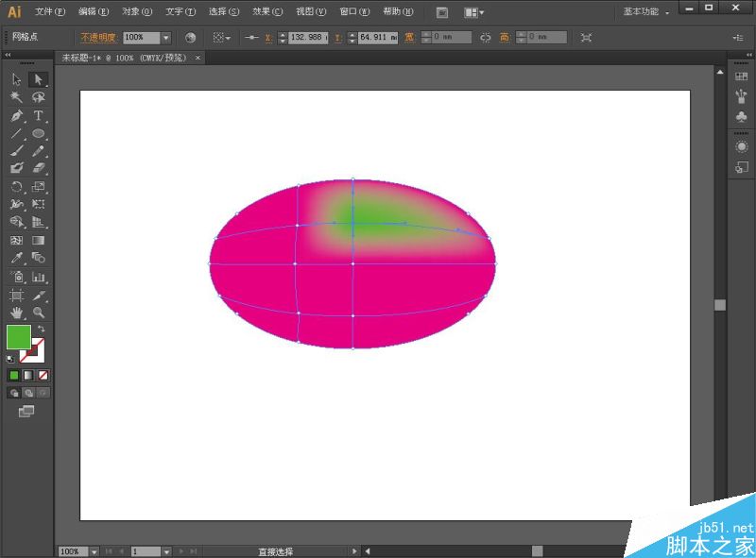The width and height of the screenshot is (756, 558).
Task: Select the Lasso tool
Action: point(38,97)
